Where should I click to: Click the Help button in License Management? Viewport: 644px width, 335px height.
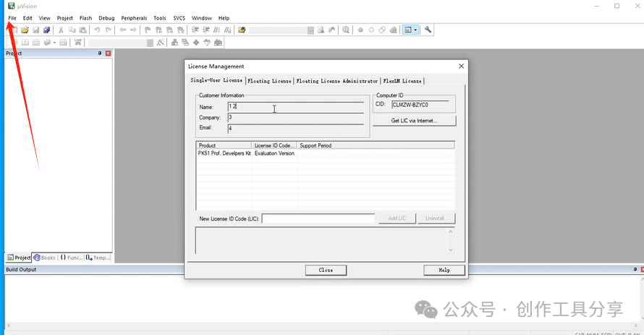(x=444, y=270)
